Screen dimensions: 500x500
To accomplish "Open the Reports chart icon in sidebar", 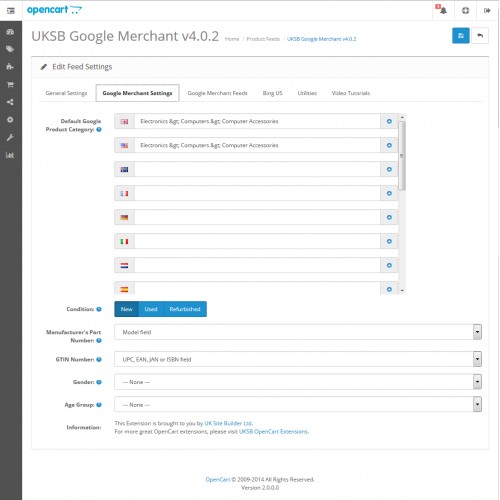I will [x=10, y=155].
